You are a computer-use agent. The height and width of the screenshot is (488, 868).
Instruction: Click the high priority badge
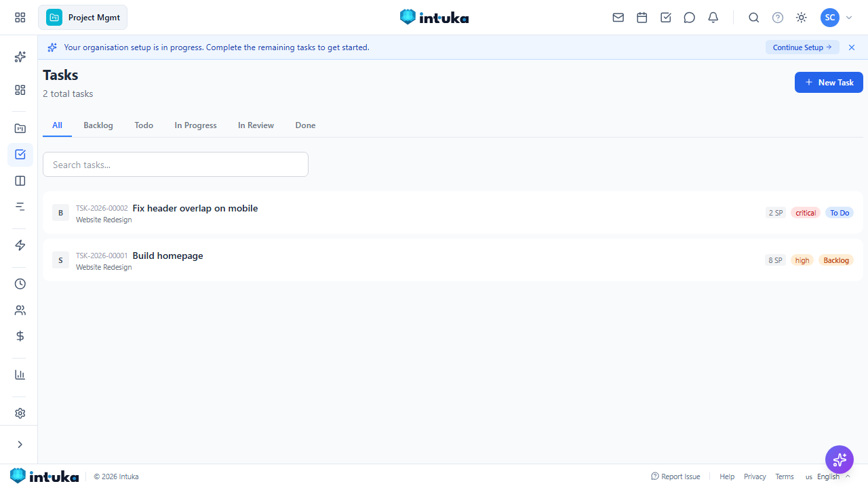coord(802,260)
